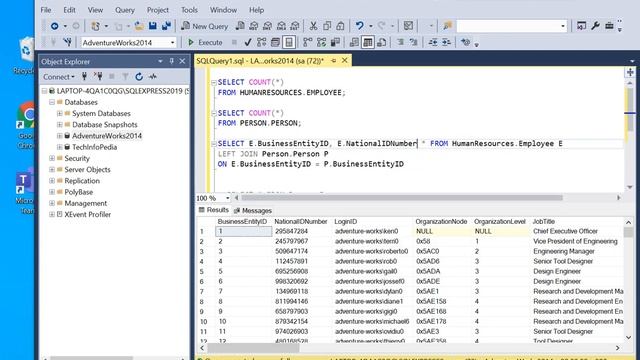The height and width of the screenshot is (360, 640).
Task: Click Object Explorer connect plug icon
Action: [x=84, y=76]
